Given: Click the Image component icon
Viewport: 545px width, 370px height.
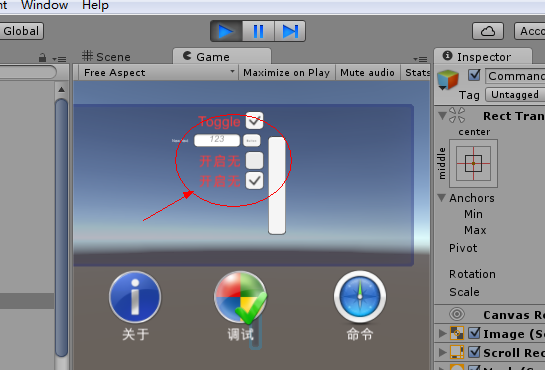Looking at the screenshot, I should coord(457,334).
